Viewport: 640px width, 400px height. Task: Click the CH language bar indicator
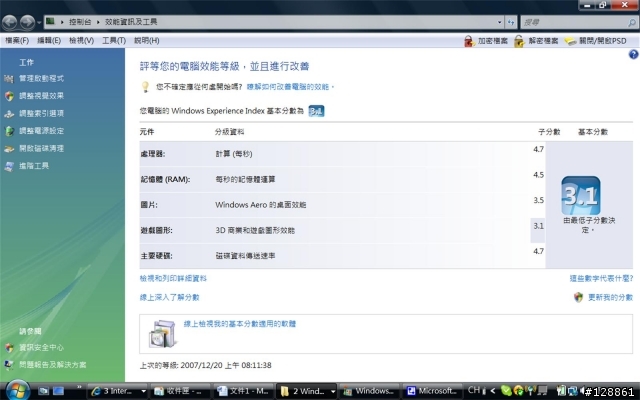click(474, 390)
